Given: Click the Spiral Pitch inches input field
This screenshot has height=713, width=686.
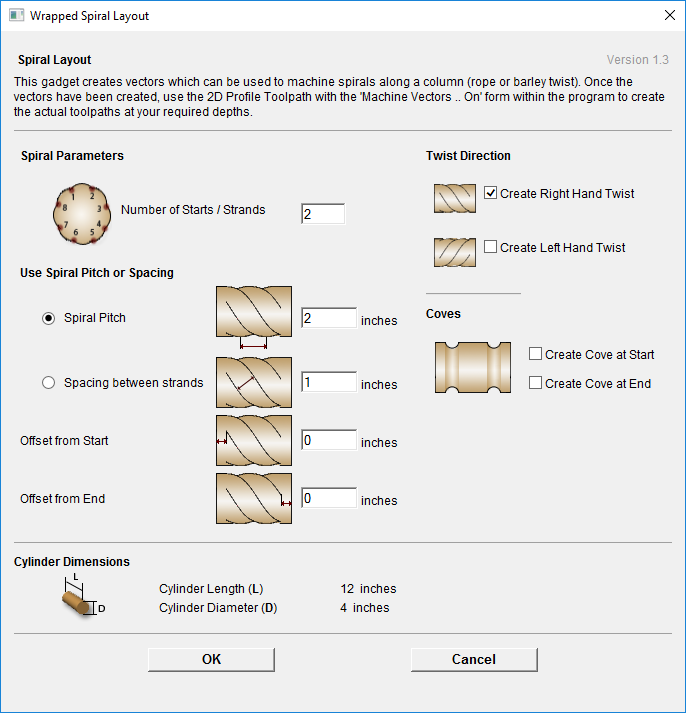Looking at the screenshot, I should tap(329, 318).
